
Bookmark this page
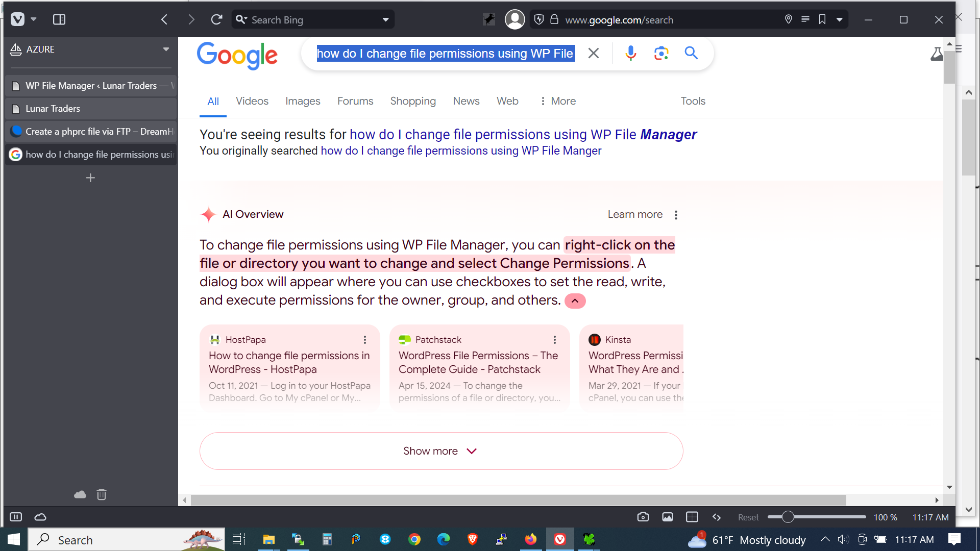822,19
